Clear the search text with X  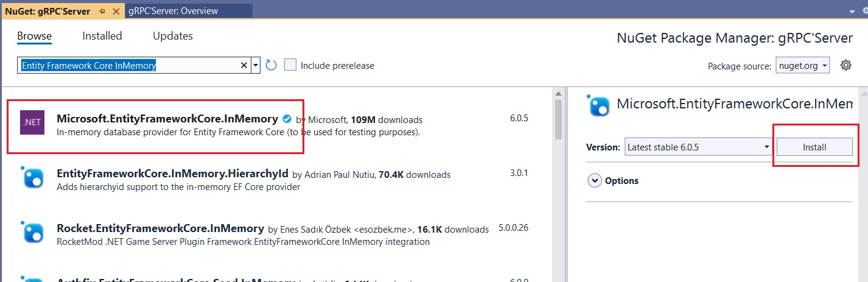(x=244, y=65)
